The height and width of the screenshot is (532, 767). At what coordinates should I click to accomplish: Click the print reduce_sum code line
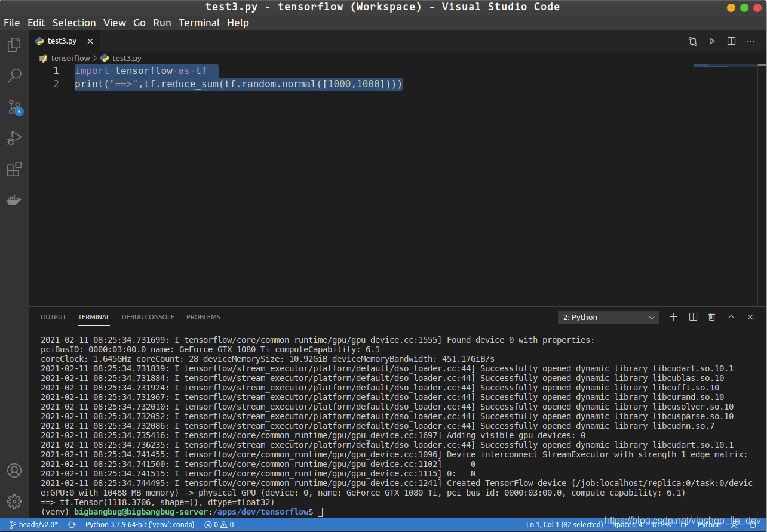238,84
